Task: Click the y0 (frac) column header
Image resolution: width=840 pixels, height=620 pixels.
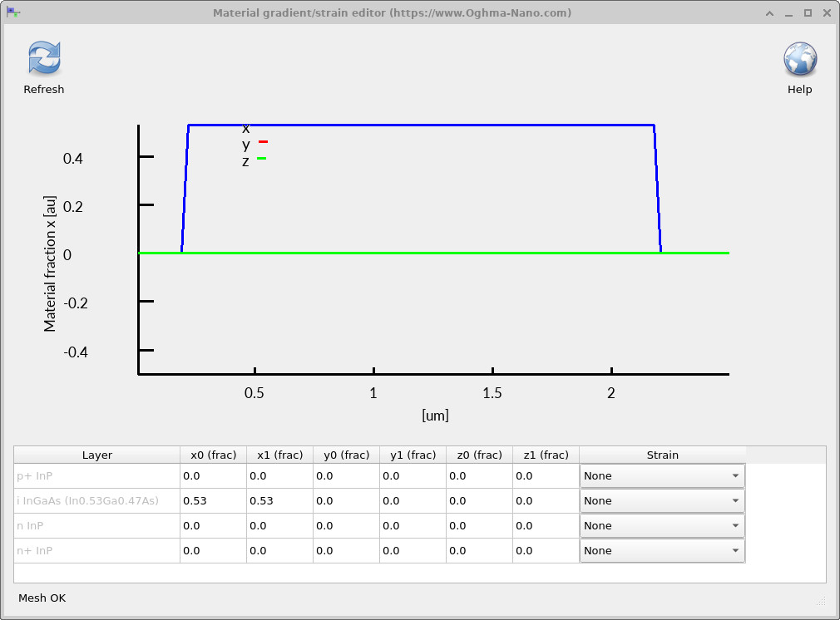Action: tap(346, 455)
